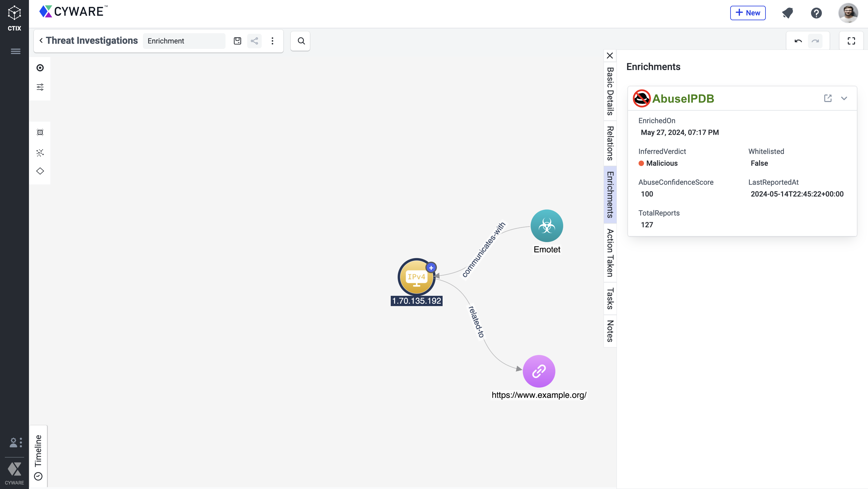Switch to the Relations tab
This screenshot has height=489, width=868.
click(610, 143)
